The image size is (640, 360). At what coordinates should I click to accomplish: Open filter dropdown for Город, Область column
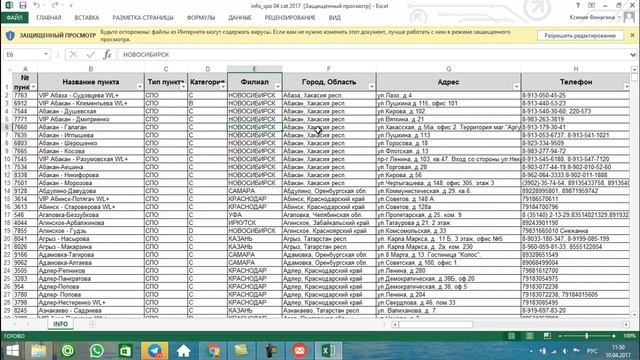point(371,87)
